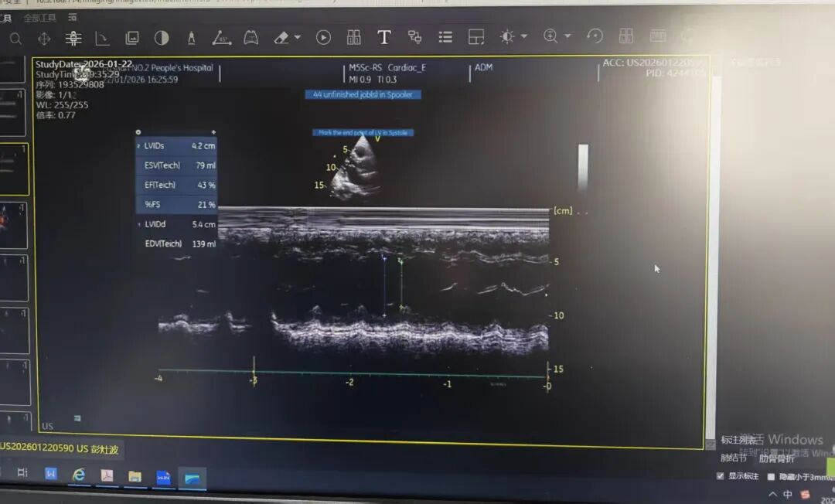The height and width of the screenshot is (504, 835).
Task: Click the LVIDd 5.4 cm row
Action: click(x=177, y=224)
